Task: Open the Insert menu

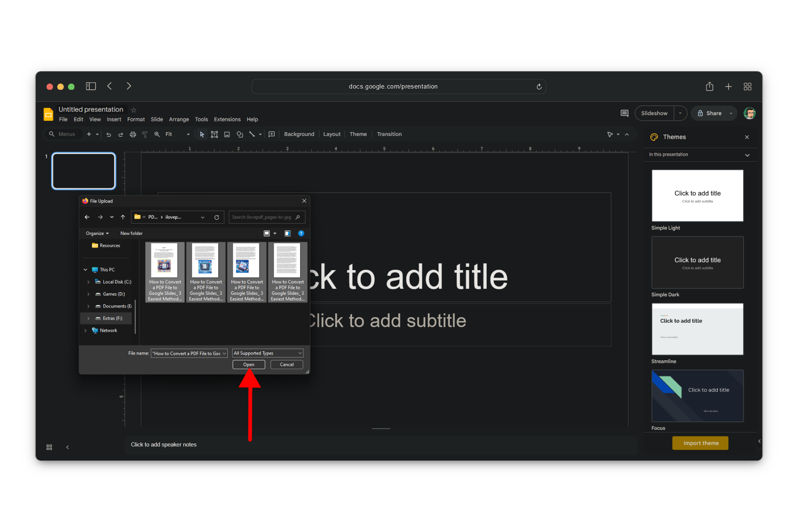Action: point(114,119)
